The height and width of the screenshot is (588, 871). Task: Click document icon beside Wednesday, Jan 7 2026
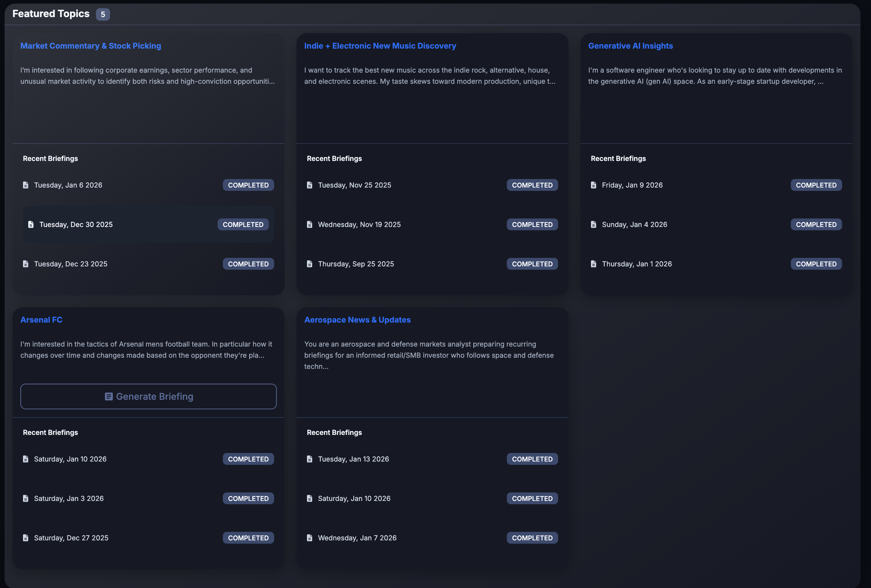pos(310,538)
